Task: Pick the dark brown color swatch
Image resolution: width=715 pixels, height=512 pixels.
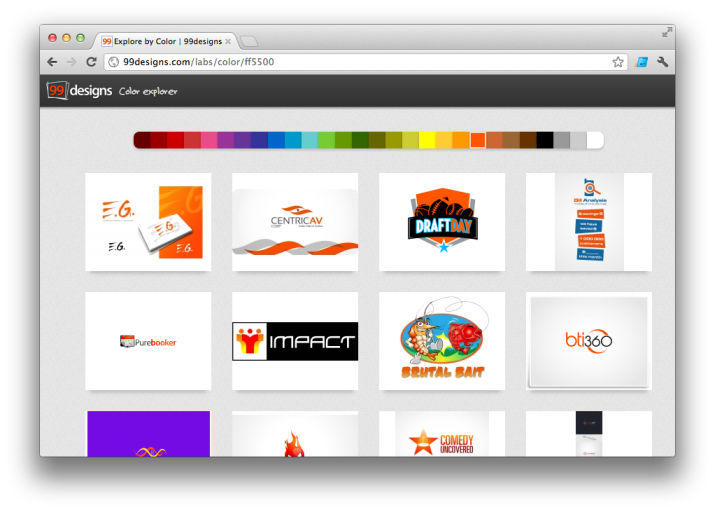Action: click(528, 140)
